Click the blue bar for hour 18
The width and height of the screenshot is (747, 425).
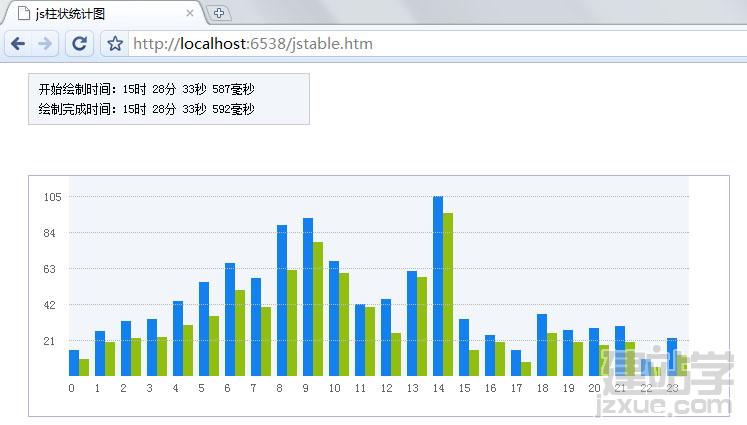pyautogui.click(x=542, y=345)
